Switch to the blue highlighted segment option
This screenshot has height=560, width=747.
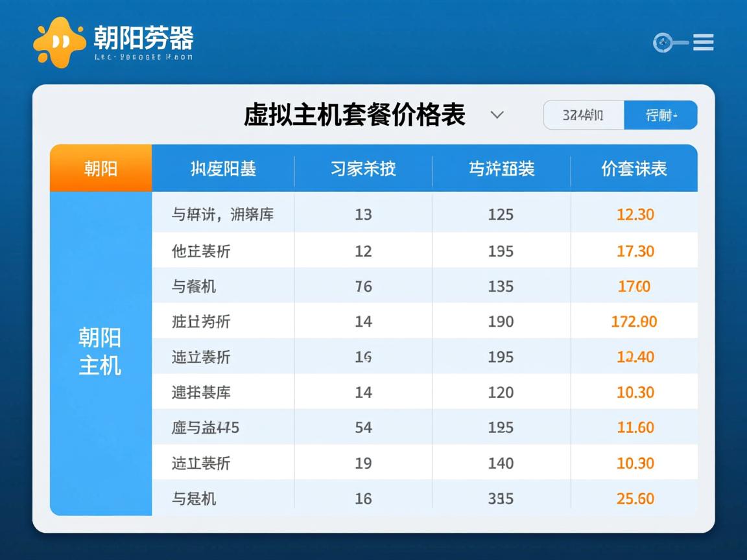[x=660, y=115]
